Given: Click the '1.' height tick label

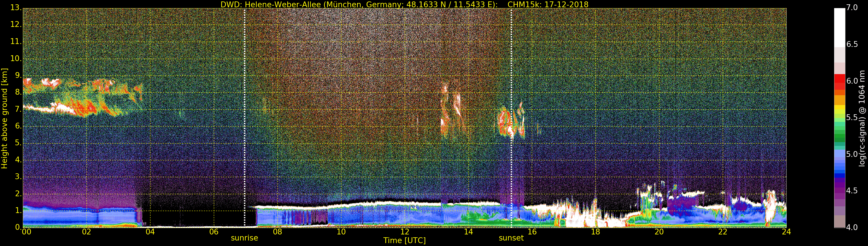Looking at the screenshot, I should pos(18,210).
